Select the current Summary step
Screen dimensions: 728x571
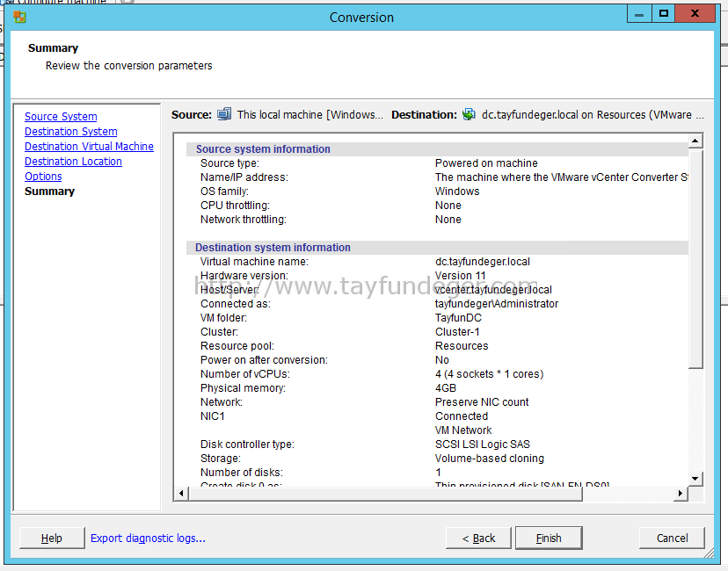50,192
